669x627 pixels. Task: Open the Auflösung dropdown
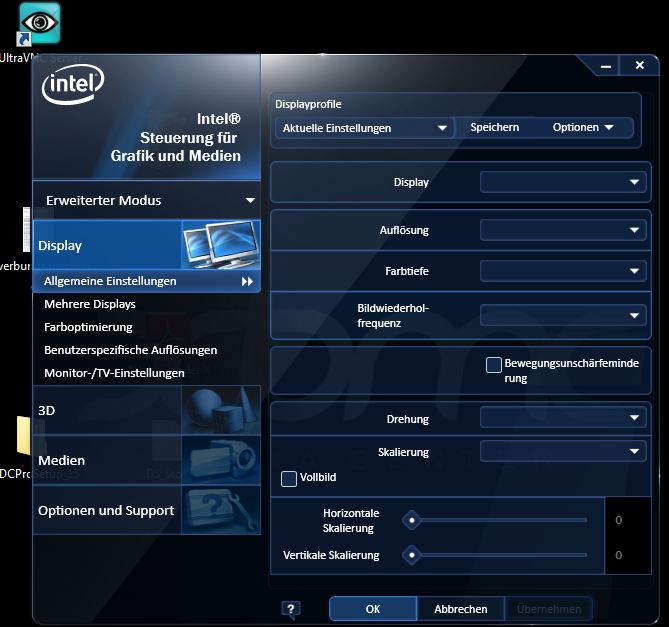pos(563,230)
